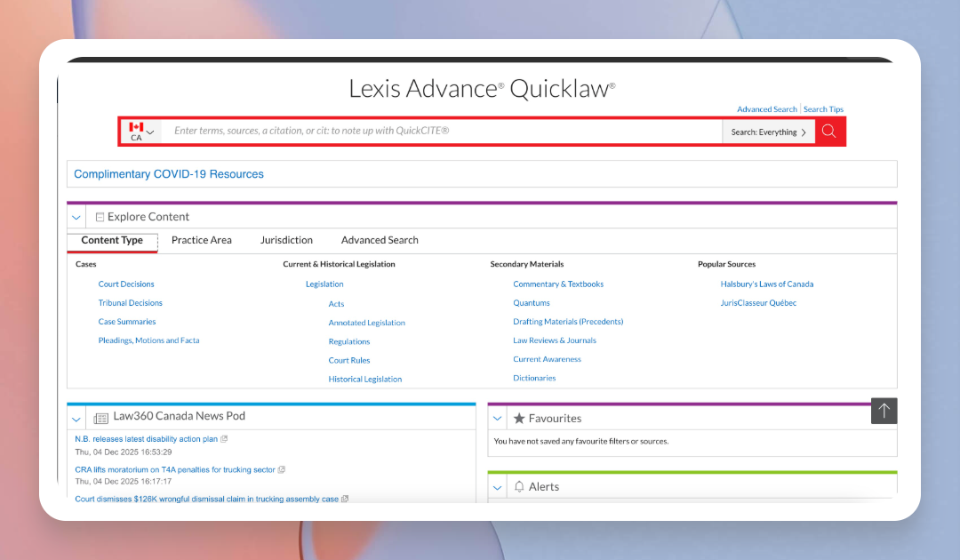Click the Explore Content panel icon
The width and height of the screenshot is (960, 560).
pyautogui.click(x=100, y=217)
